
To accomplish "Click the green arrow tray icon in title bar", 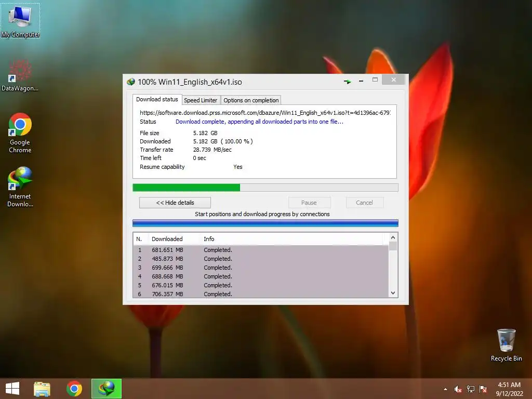I will tap(347, 82).
